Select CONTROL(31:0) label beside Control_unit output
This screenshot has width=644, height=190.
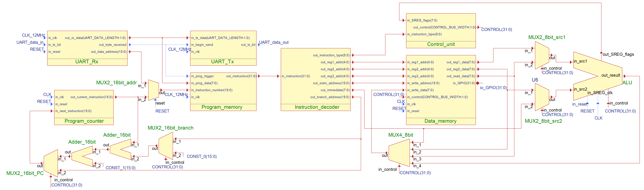(497, 30)
